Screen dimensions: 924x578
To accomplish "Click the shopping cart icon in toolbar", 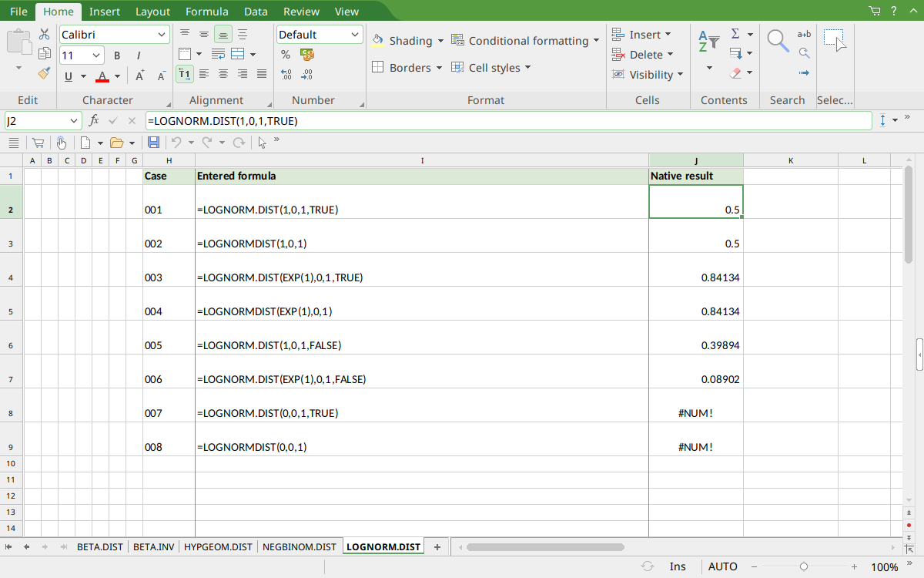I will coord(37,143).
